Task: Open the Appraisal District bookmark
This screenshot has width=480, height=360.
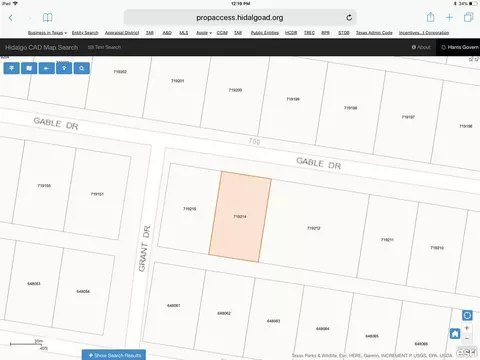Action: pos(122,33)
